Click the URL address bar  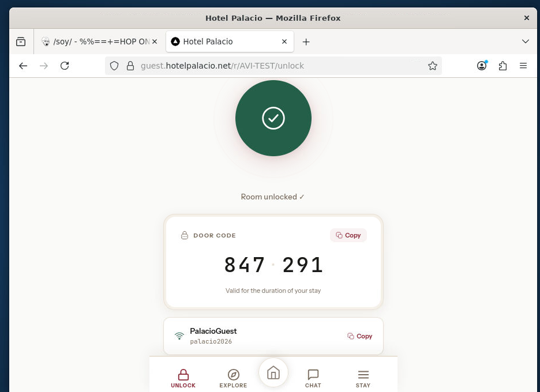pyautogui.click(x=277, y=66)
